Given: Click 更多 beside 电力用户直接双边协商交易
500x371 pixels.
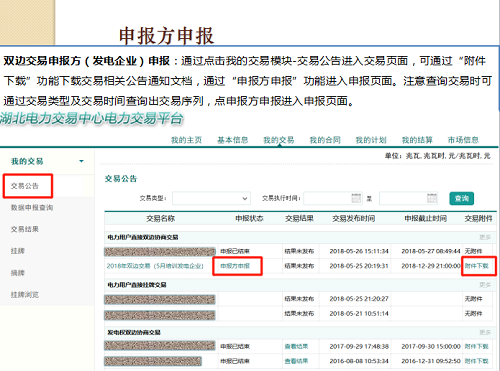Looking at the screenshot, I should [x=485, y=237].
